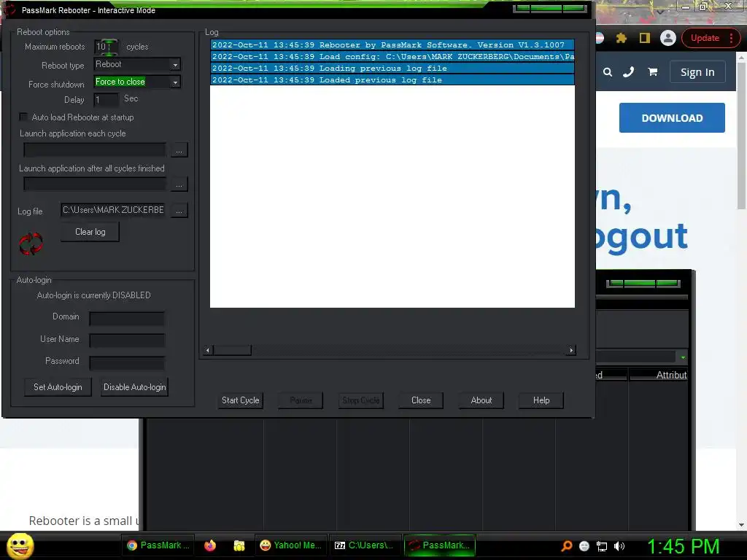This screenshot has height=560, width=747.
Task: Open the Start menu smiley icon
Action: [x=20, y=545]
